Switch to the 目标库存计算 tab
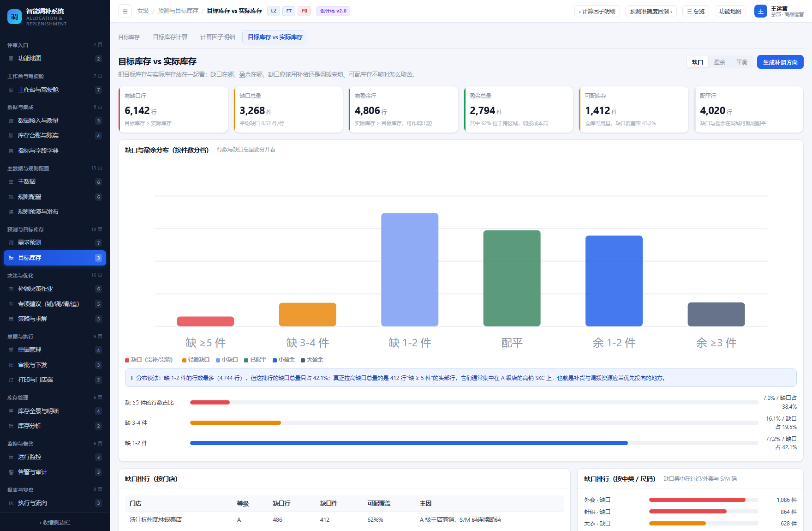 [x=170, y=37]
